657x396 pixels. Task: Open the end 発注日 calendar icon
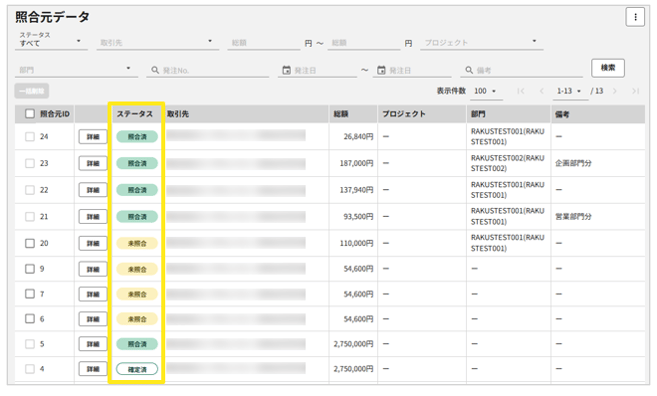point(381,70)
